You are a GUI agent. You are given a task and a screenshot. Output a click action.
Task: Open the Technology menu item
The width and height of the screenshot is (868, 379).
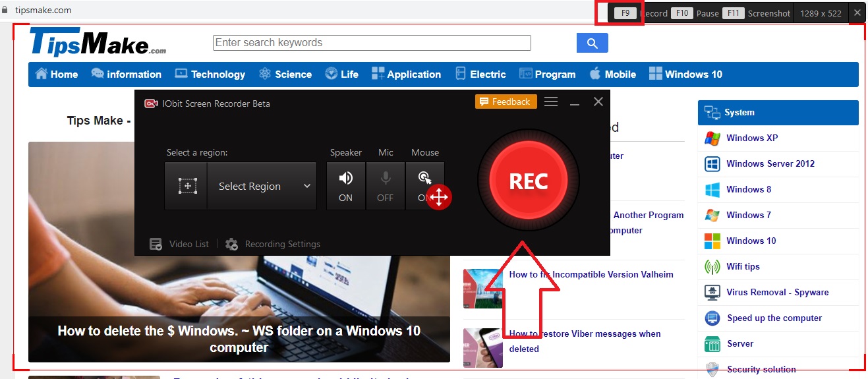click(x=210, y=74)
